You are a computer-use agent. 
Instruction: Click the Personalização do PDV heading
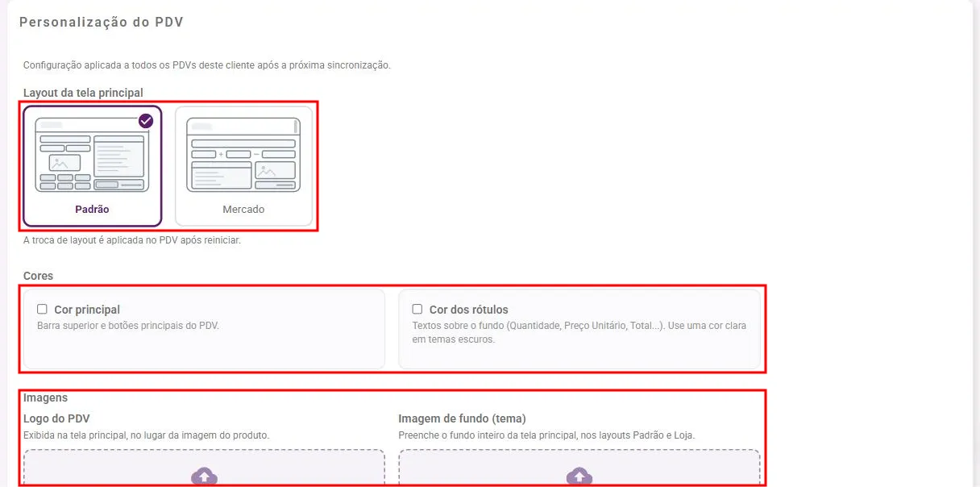pos(102,23)
